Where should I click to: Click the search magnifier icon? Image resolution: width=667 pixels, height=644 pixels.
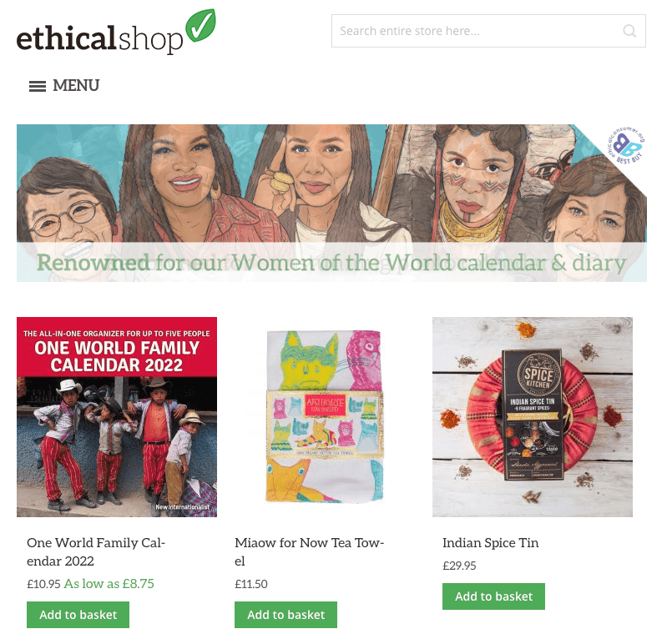(x=629, y=31)
